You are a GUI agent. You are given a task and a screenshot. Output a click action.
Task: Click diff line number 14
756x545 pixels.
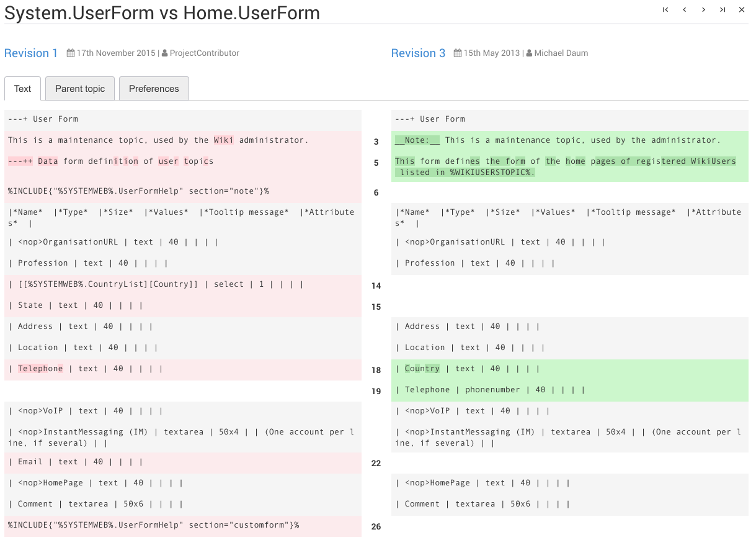376,286
